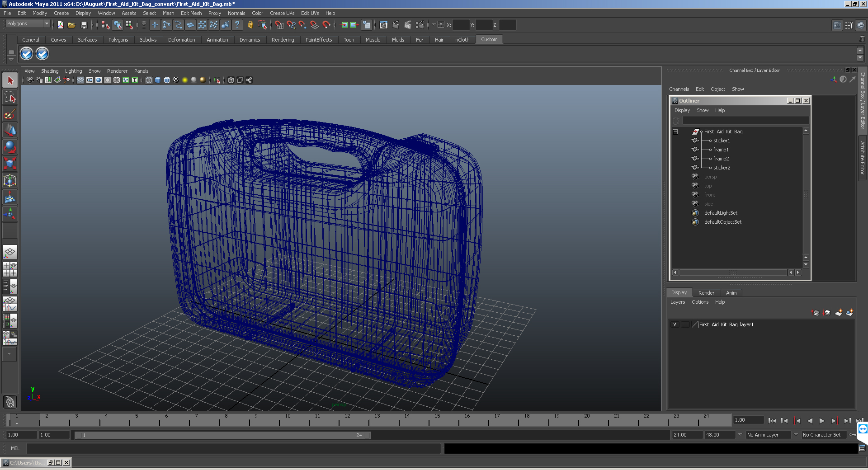Open a scene with folder icon
The width and height of the screenshot is (868, 470).
click(71, 25)
